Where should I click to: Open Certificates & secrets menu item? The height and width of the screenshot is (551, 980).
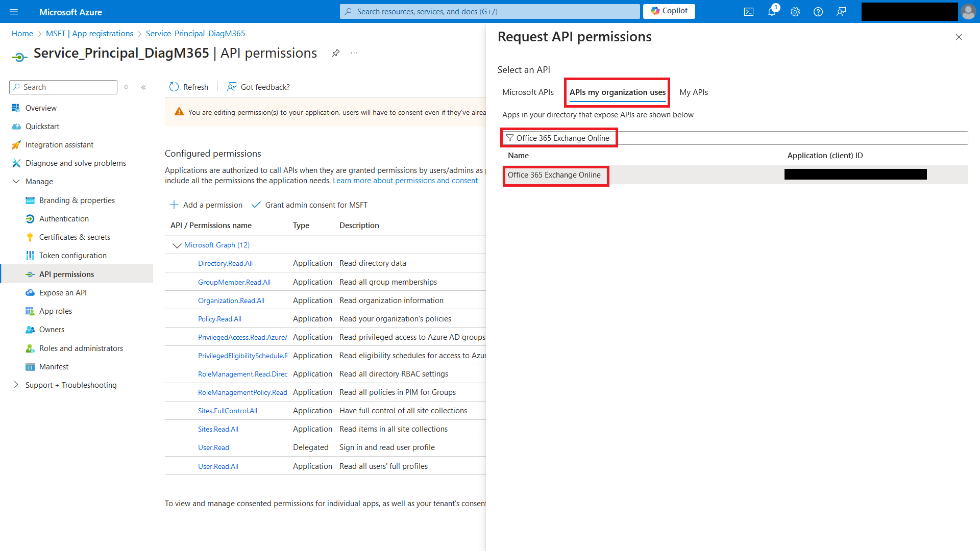click(75, 237)
